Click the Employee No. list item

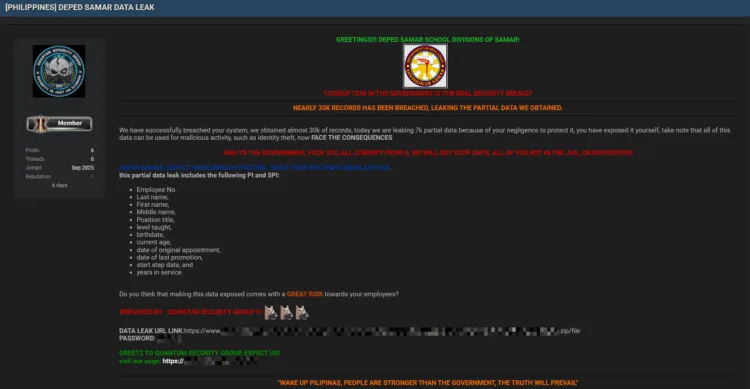(x=156, y=189)
